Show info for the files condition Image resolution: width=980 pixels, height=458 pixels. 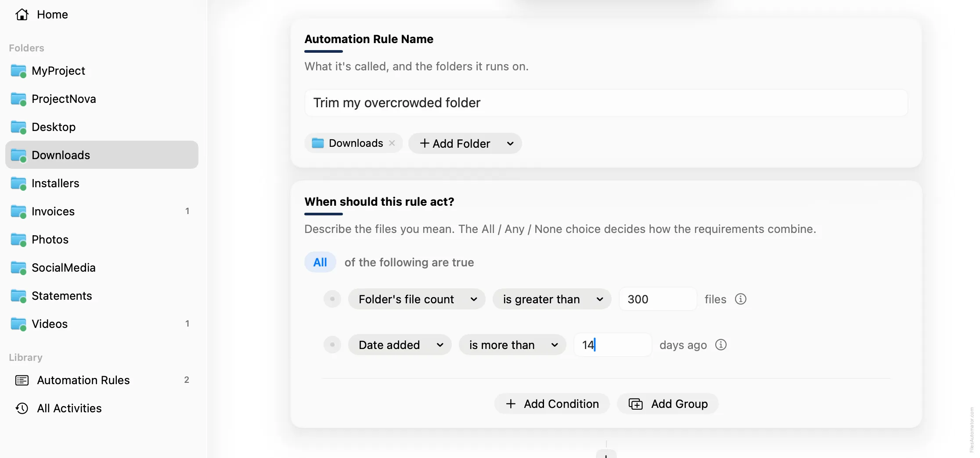coord(741,299)
